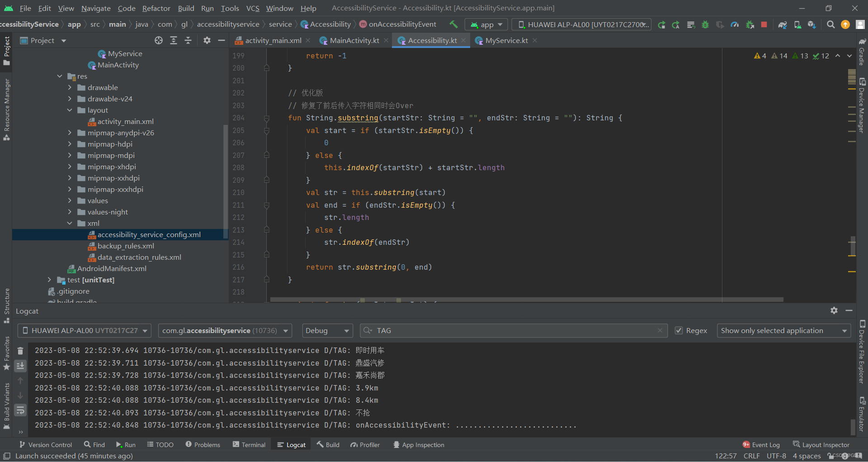868x462 pixels.
Task: Sync Project with Gradle Files elephant icon
Action: [783, 24]
